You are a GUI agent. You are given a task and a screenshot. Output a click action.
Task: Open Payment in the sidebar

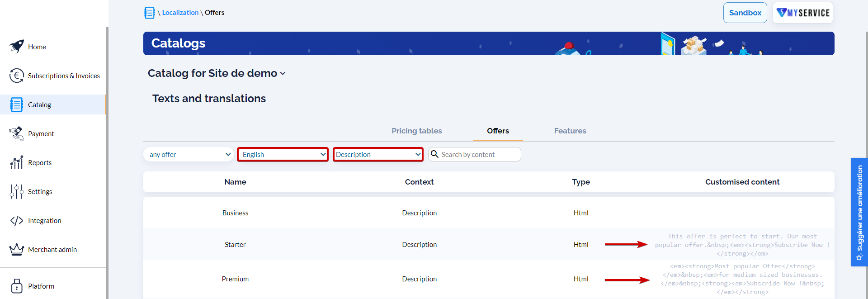[41, 133]
